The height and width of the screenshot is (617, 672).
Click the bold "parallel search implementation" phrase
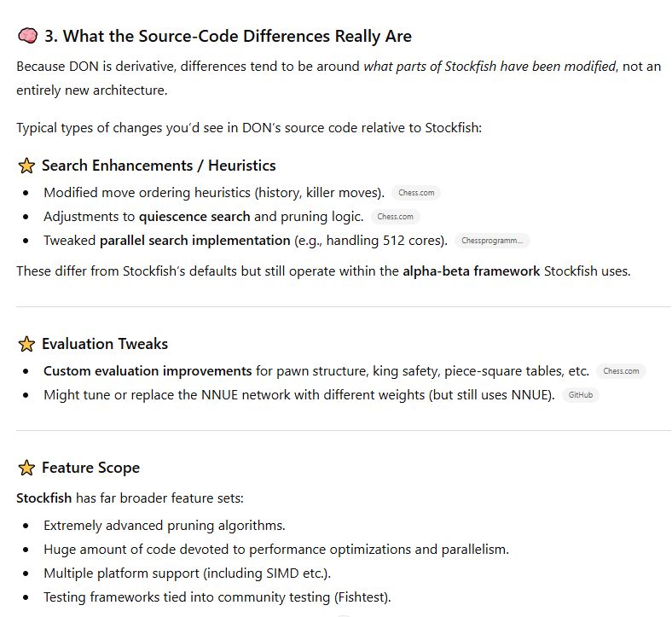point(195,241)
